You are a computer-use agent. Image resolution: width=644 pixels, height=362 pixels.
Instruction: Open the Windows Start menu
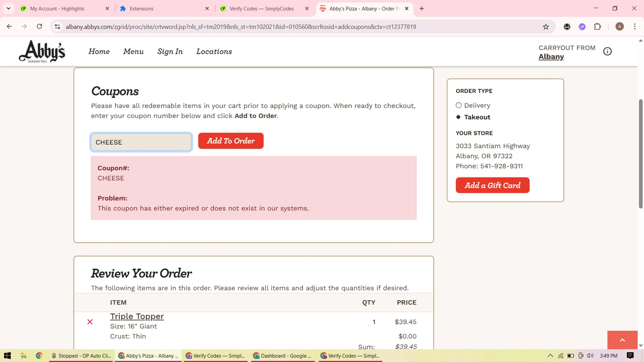coord(7,356)
